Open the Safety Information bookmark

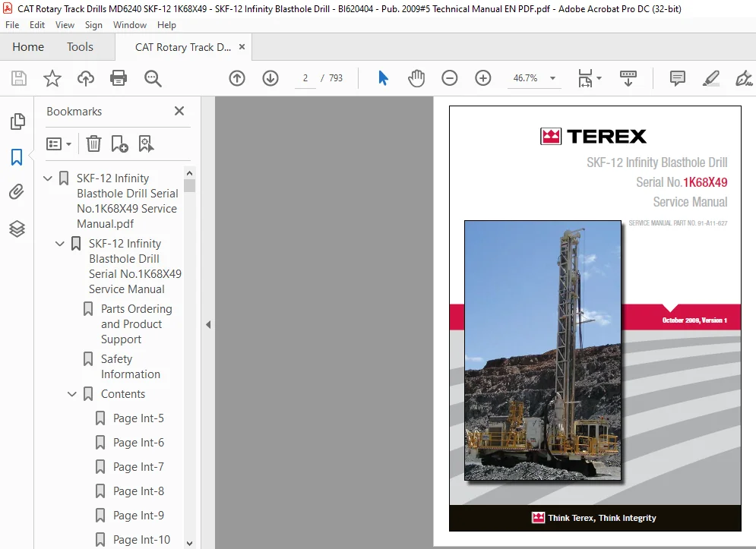coord(130,366)
